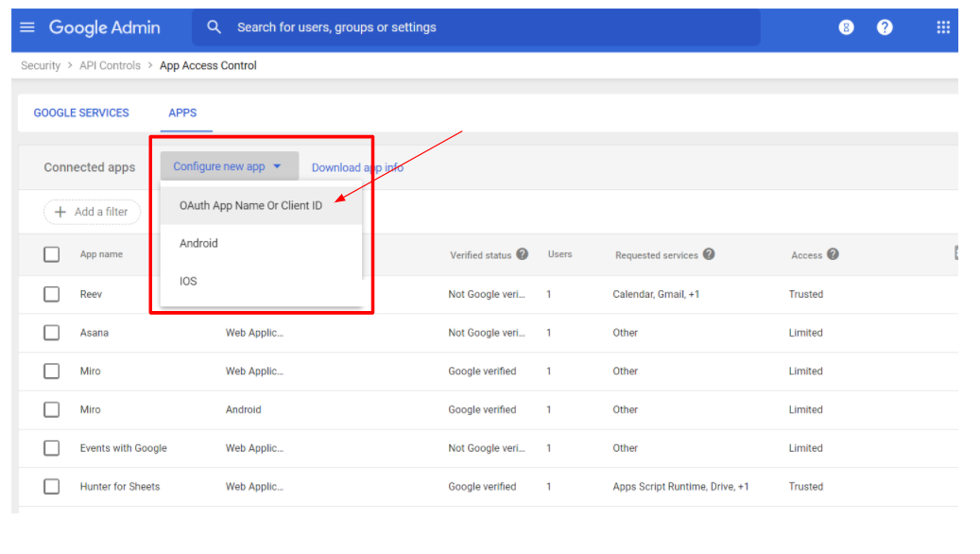Open the Reev app name
The height and width of the screenshot is (554, 980).
point(91,295)
